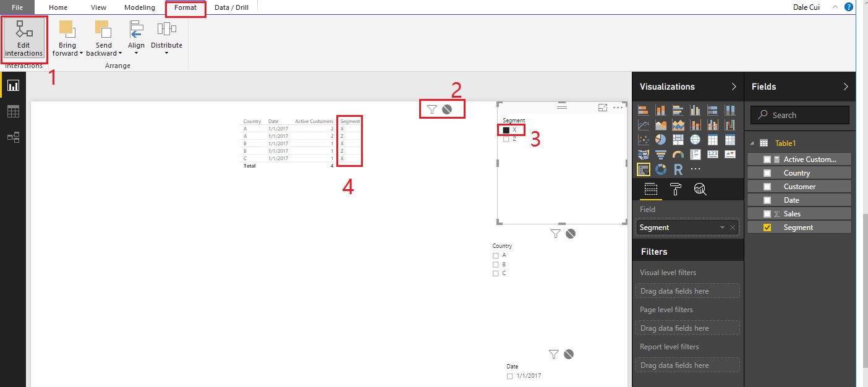Select the Card (123) visualization
868x387 pixels.
pyautogui.click(x=713, y=154)
